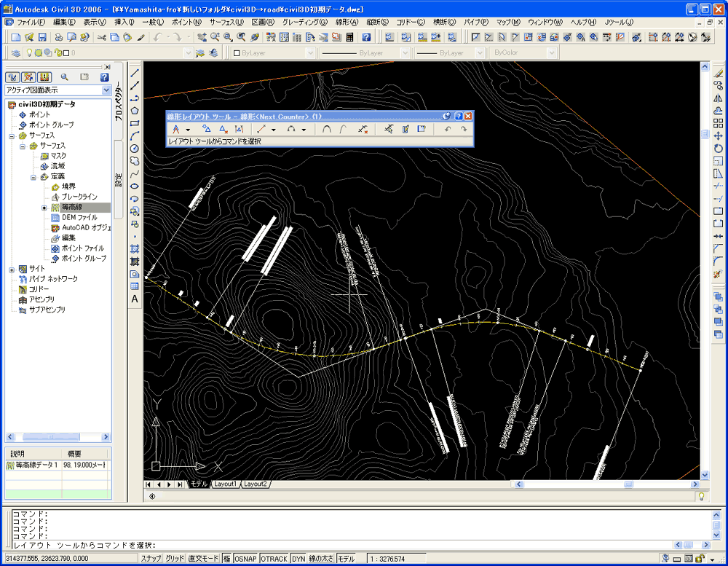The width and height of the screenshot is (728, 566).
Task: Toggle OTRACK mode in status bar
Action: click(274, 559)
